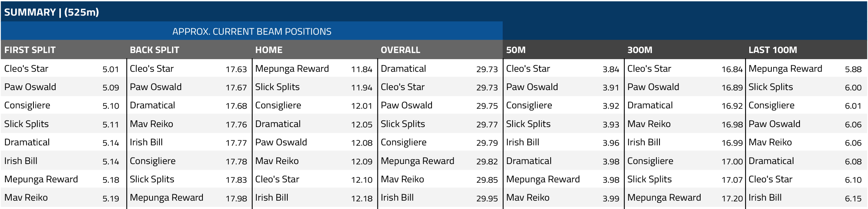
Task: Open Cleo's Star in the First Split column
Action: (26, 69)
